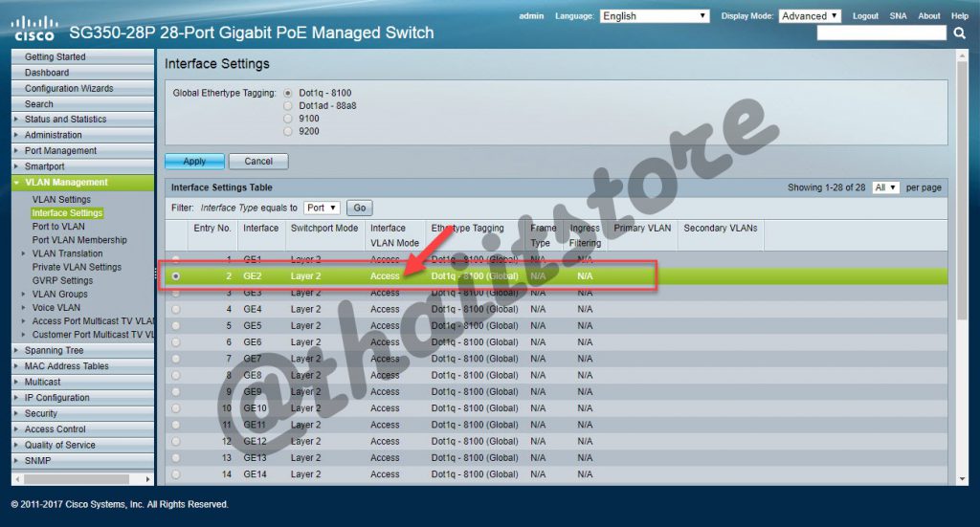Click sidebar scrollbar right arrow
The image size is (980, 527).
(147, 479)
